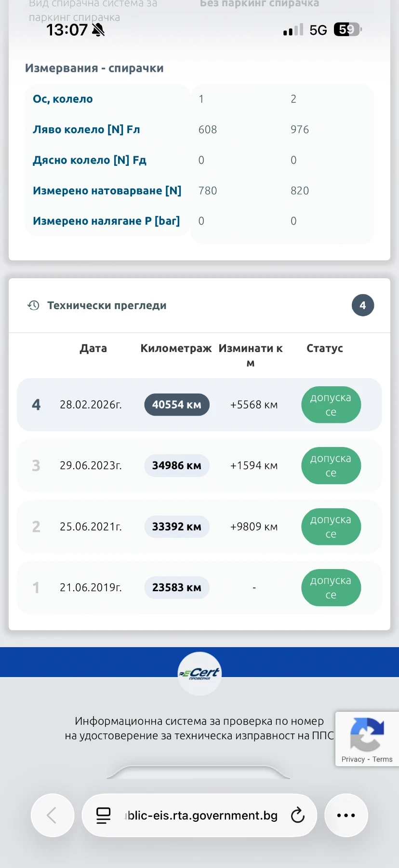
Task: Tap the 34986 км mileage badge
Action: [177, 466]
